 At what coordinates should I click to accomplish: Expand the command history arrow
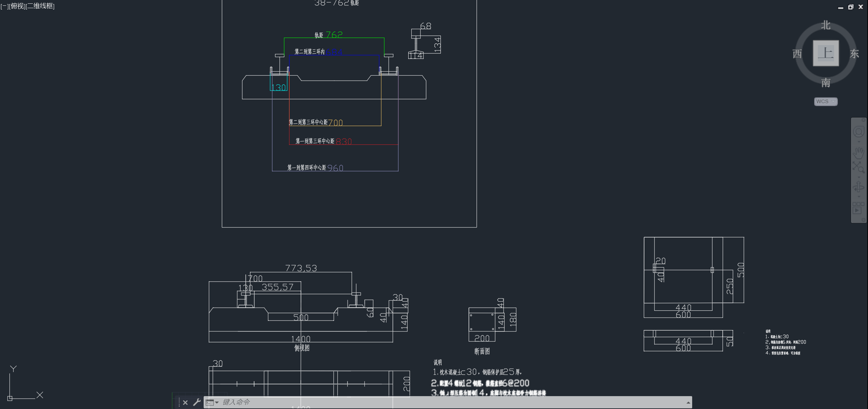(688, 403)
